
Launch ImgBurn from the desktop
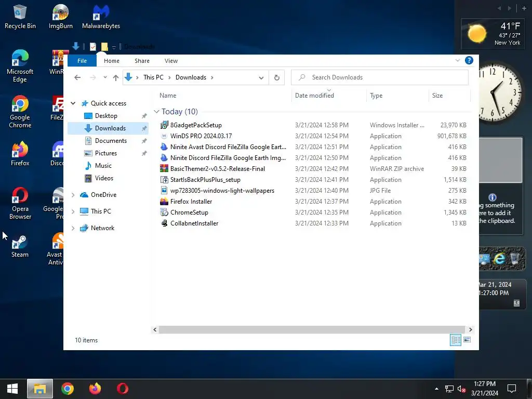[x=60, y=17]
